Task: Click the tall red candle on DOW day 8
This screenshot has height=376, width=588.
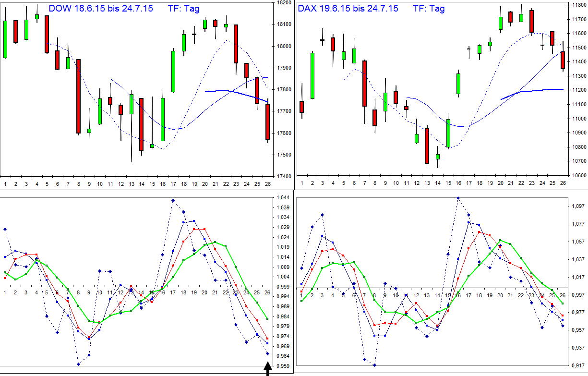Action: [78, 96]
